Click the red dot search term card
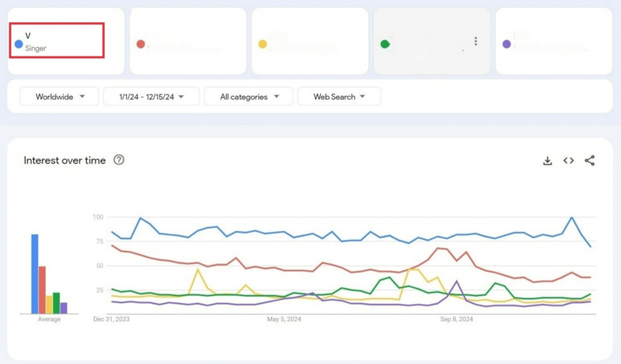This screenshot has height=364, width=621. [x=187, y=41]
